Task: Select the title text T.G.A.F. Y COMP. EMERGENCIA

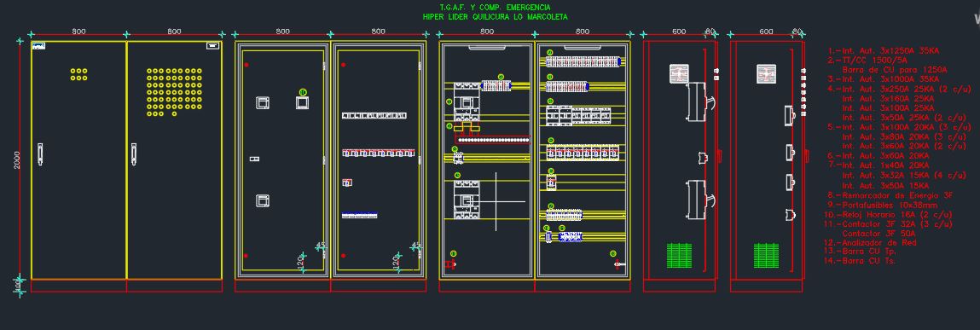Action: click(x=495, y=8)
